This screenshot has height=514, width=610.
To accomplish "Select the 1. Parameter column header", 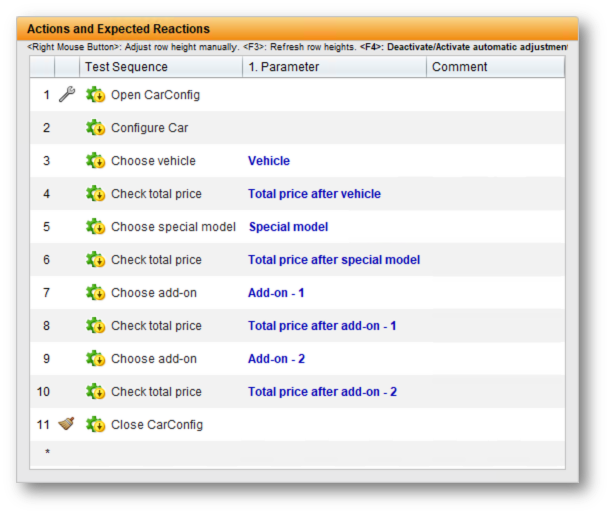I will pyautogui.click(x=334, y=67).
